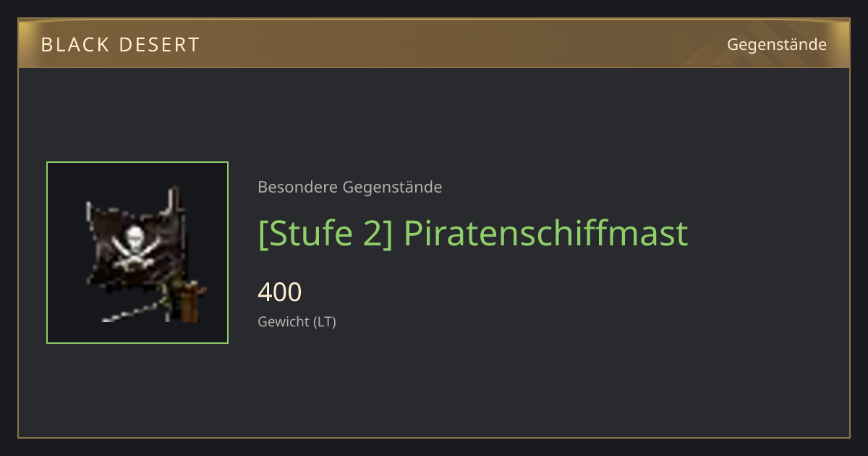Open the Gegenstände header section
This screenshot has height=456, width=868.
(777, 44)
